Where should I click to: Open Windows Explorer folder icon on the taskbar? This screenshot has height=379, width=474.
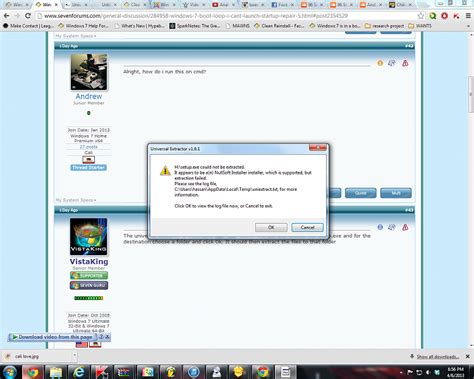tap(56, 372)
